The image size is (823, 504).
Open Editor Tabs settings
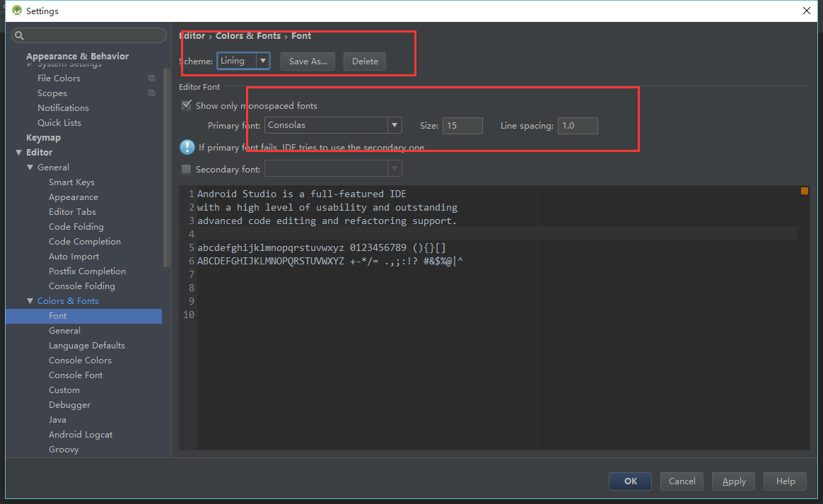72,211
